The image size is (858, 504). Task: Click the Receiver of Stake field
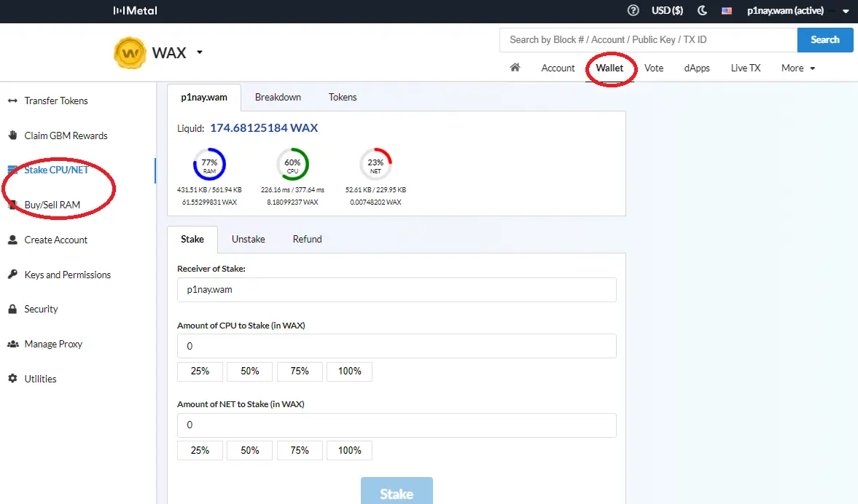(397, 290)
